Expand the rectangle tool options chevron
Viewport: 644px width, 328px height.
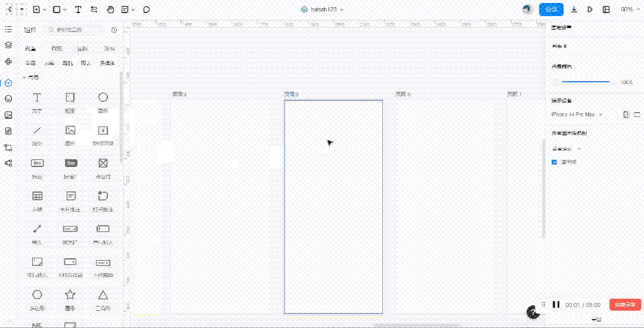pyautogui.click(x=66, y=10)
